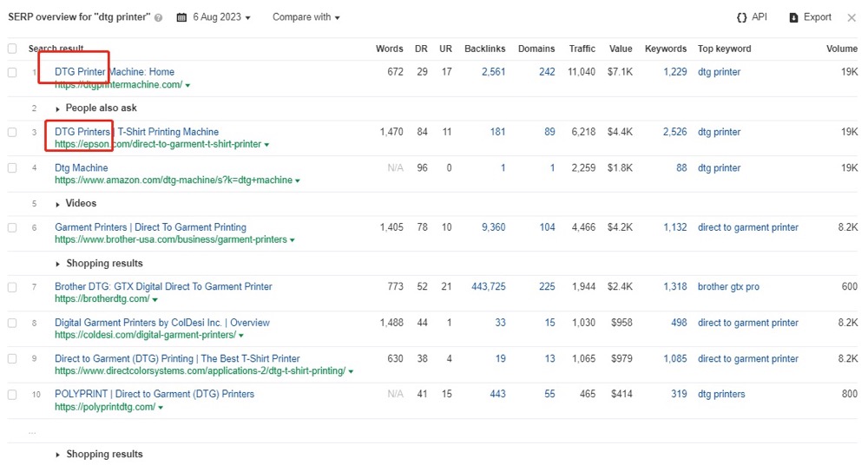The image size is (868, 465).
Task: Click top keyword dtg printers
Action: [x=721, y=394]
